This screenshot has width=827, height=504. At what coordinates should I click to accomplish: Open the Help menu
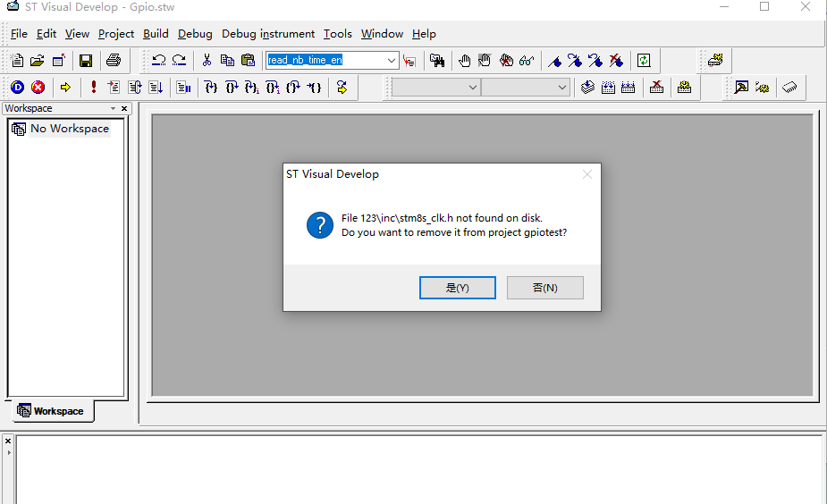(424, 34)
